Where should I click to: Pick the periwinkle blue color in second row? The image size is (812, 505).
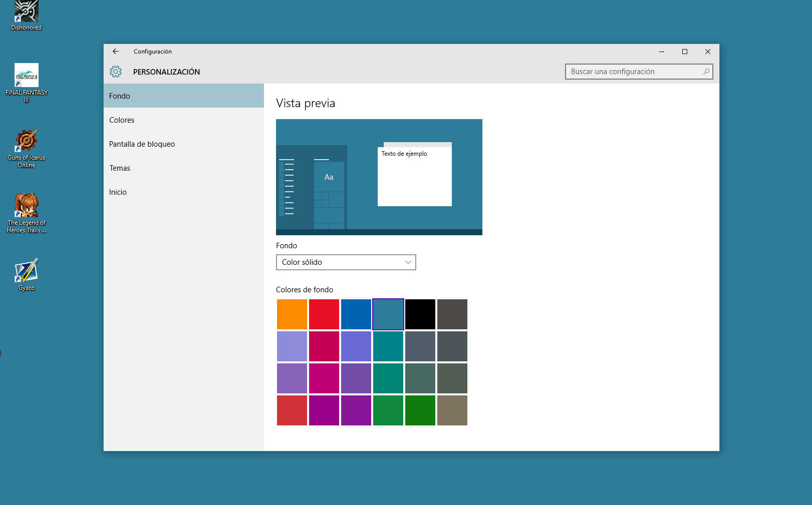coord(356,346)
